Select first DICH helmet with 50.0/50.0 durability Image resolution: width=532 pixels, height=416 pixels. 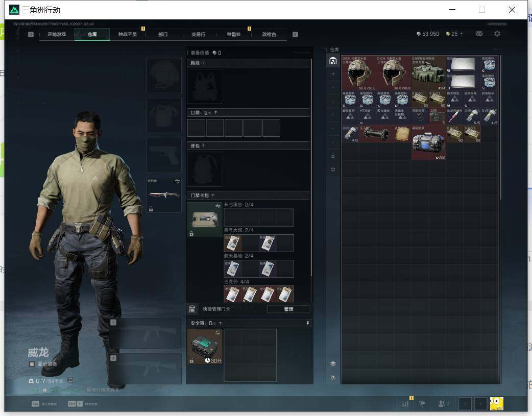click(x=359, y=73)
